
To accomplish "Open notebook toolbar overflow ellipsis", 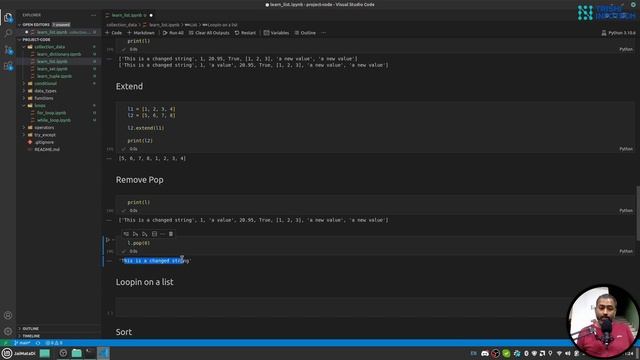I will pos(324,33).
